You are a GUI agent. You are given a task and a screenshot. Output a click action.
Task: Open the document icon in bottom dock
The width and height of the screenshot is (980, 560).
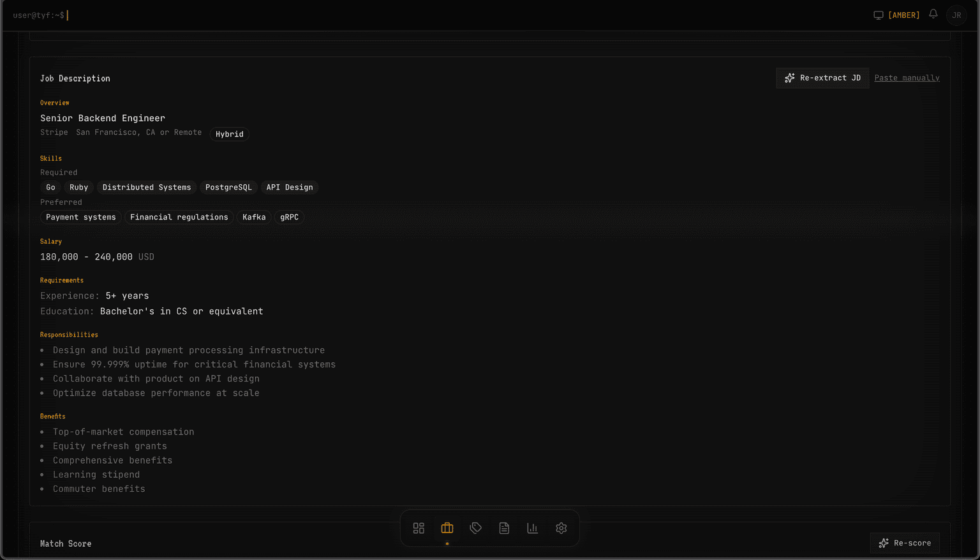(504, 528)
